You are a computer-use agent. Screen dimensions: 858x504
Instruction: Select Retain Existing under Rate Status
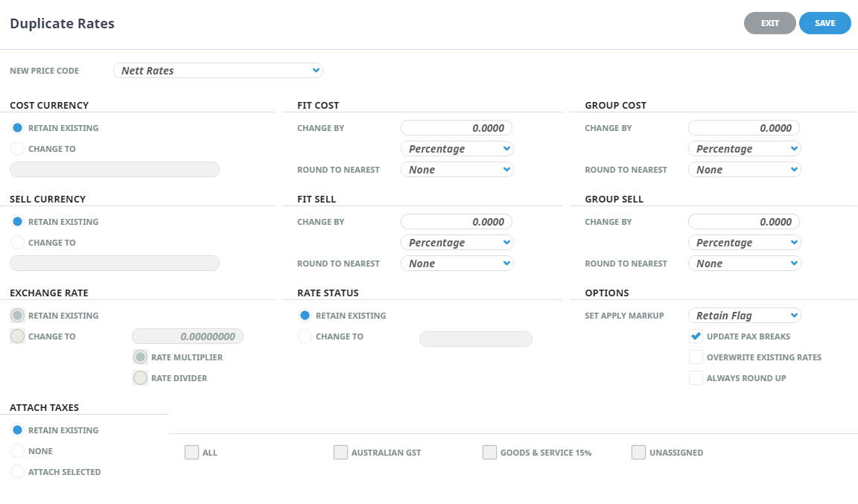click(x=305, y=316)
